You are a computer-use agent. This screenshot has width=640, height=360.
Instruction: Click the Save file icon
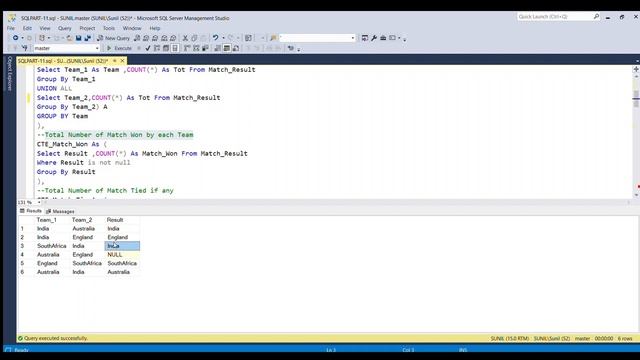(x=78, y=38)
